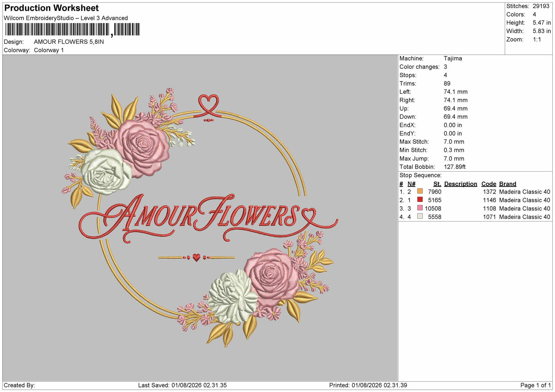The image size is (555, 392).
Task: Click the Wilcom EmbroideryStudio – Level 3 Advanced text
Action: click(66, 18)
